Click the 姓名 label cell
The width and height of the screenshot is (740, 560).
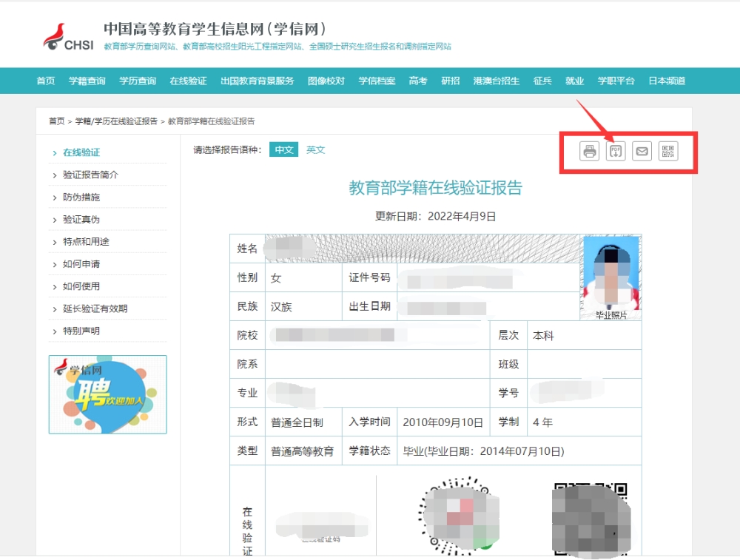247,249
